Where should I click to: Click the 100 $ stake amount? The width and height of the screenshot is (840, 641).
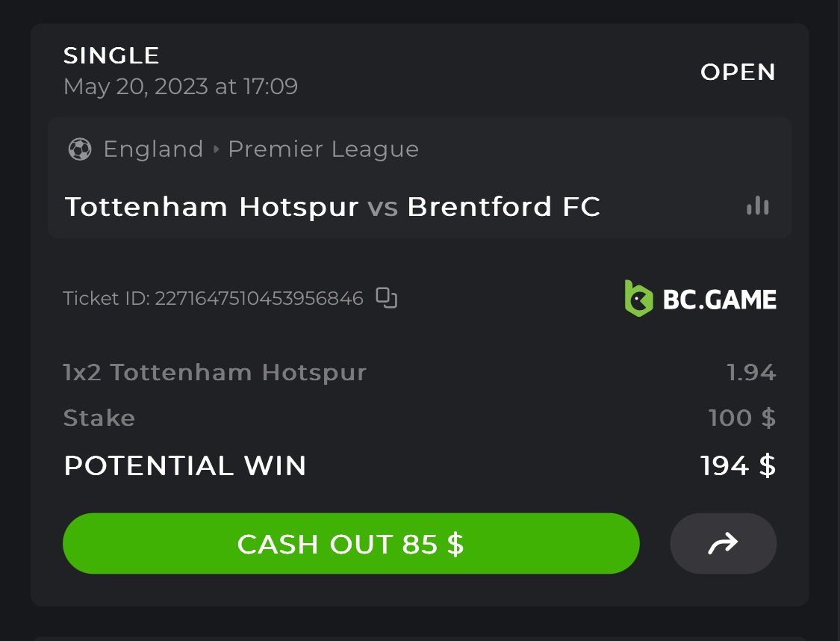click(742, 418)
